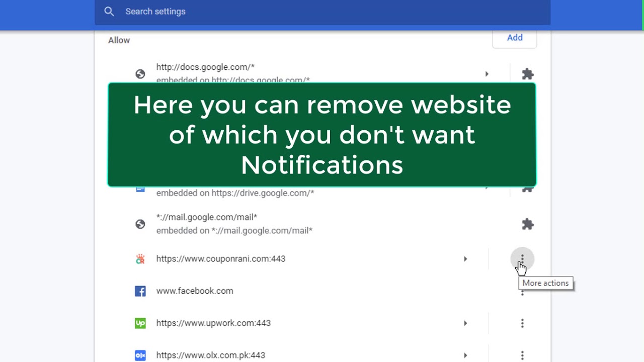Click globe icon beside mail.google.com entry

click(x=140, y=224)
